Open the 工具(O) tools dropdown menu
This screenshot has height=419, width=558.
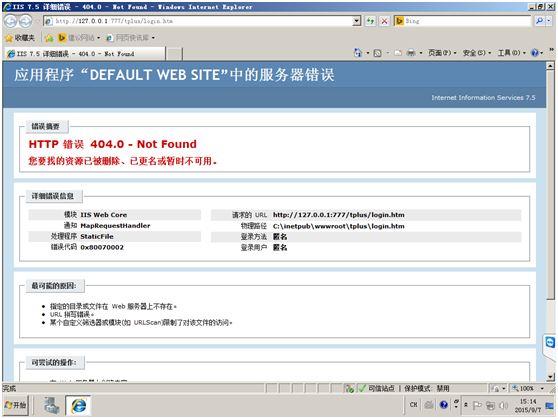click(512, 53)
